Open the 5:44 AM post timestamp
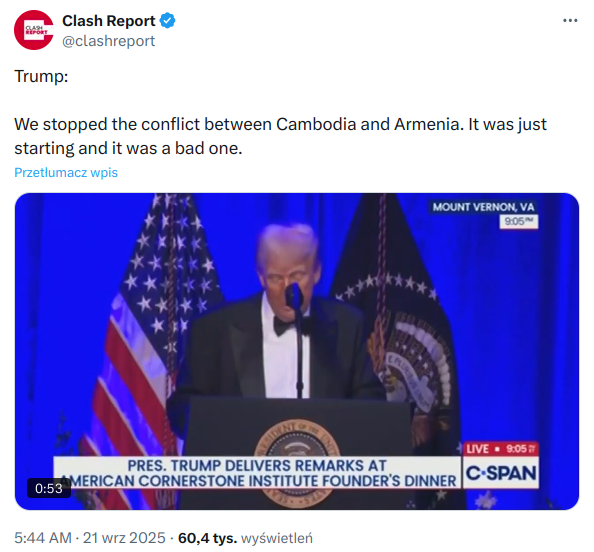This screenshot has width=594, height=552. pyautogui.click(x=43, y=538)
